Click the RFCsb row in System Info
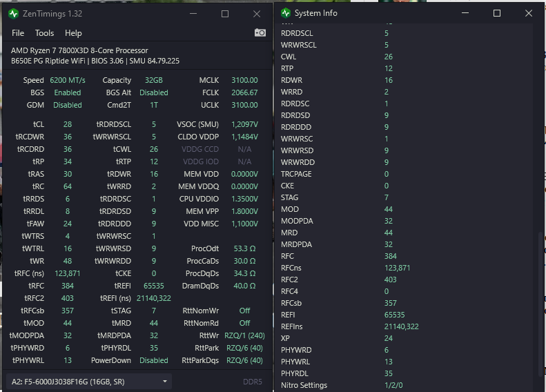This screenshot has height=392, width=546. tap(406, 303)
